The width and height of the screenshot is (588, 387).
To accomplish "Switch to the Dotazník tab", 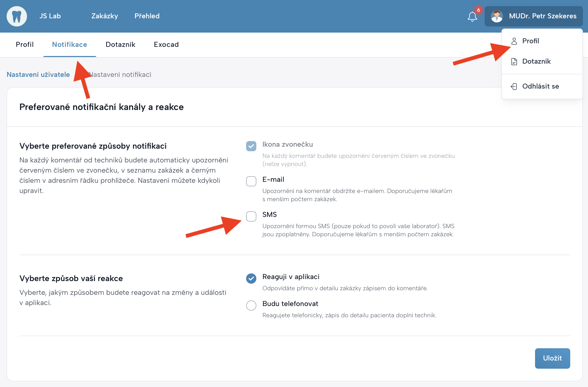I will point(120,45).
